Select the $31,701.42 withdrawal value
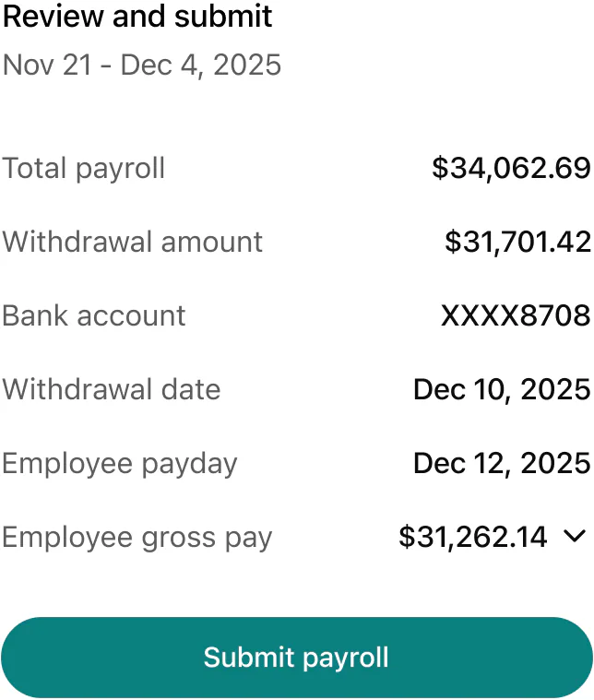 coord(517,243)
